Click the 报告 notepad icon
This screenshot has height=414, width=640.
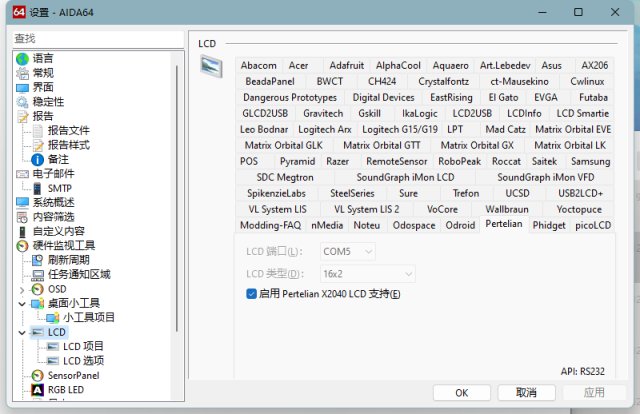[22, 117]
